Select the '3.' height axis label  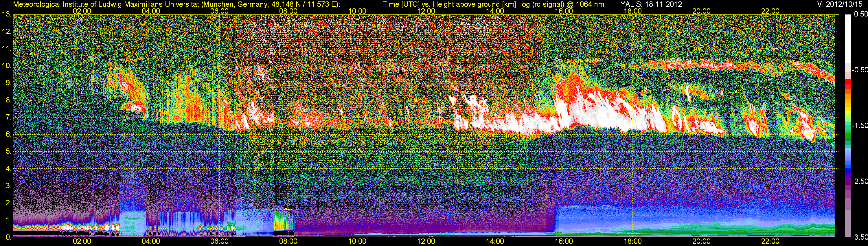click(x=8, y=186)
